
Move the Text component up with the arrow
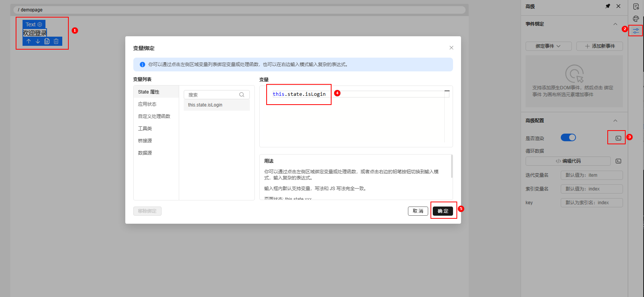point(29,41)
